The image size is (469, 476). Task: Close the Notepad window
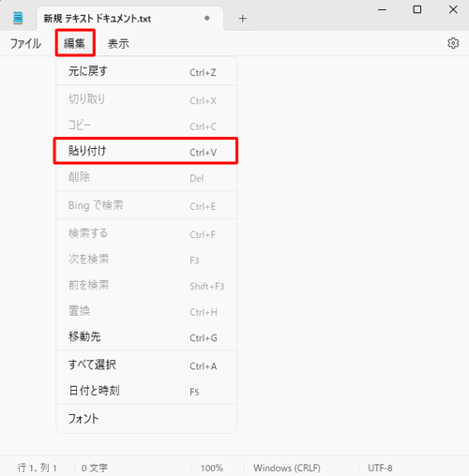pos(453,9)
